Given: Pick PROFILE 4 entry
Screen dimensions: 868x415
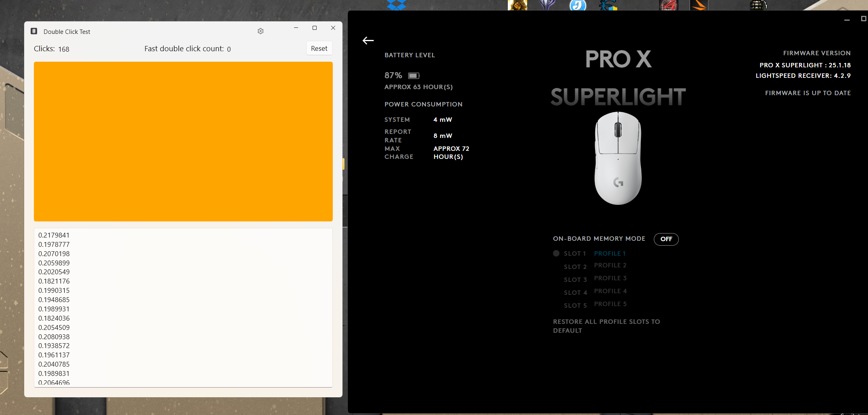Looking at the screenshot, I should coord(610,291).
